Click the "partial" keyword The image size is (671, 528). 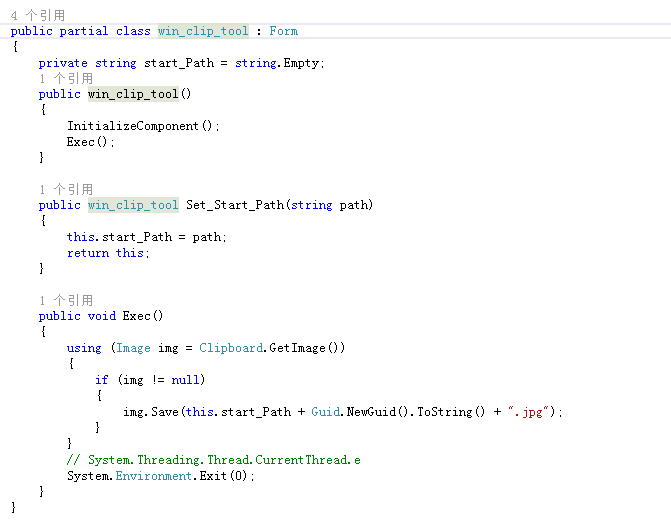click(84, 31)
